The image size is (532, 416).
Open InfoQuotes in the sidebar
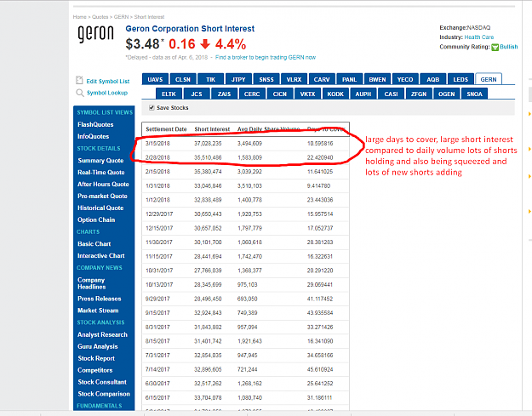(x=94, y=136)
